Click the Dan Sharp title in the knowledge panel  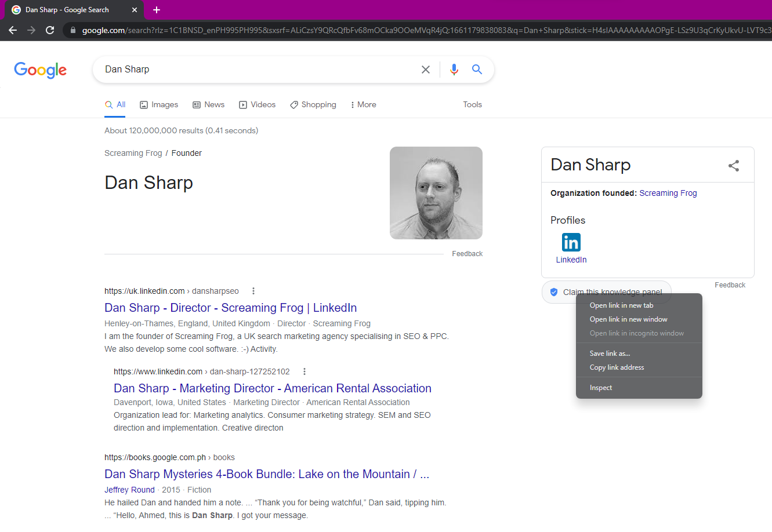pos(590,165)
